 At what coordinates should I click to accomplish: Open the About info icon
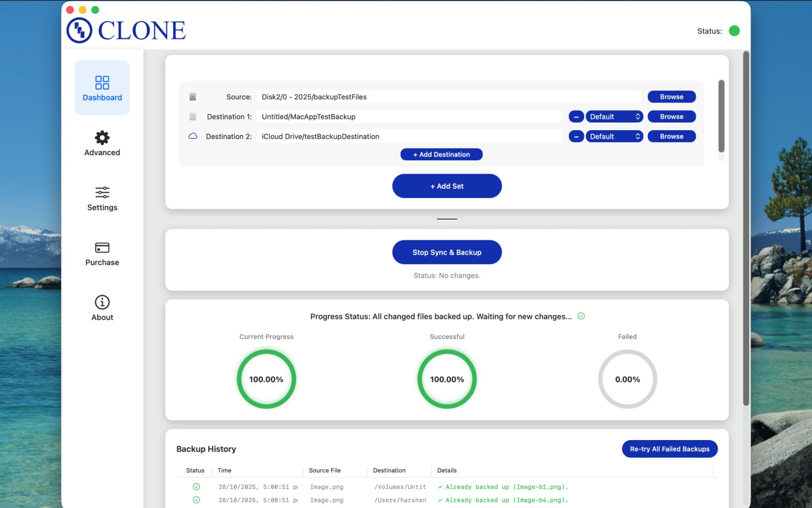pos(102,302)
